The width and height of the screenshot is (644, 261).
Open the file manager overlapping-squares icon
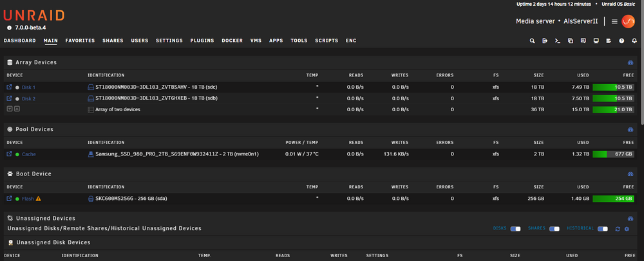(571, 41)
